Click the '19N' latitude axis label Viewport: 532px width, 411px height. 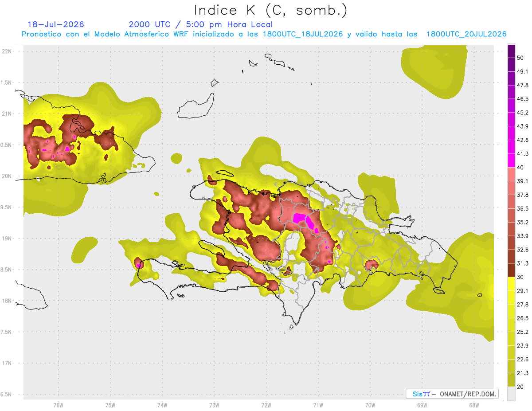(x=8, y=238)
